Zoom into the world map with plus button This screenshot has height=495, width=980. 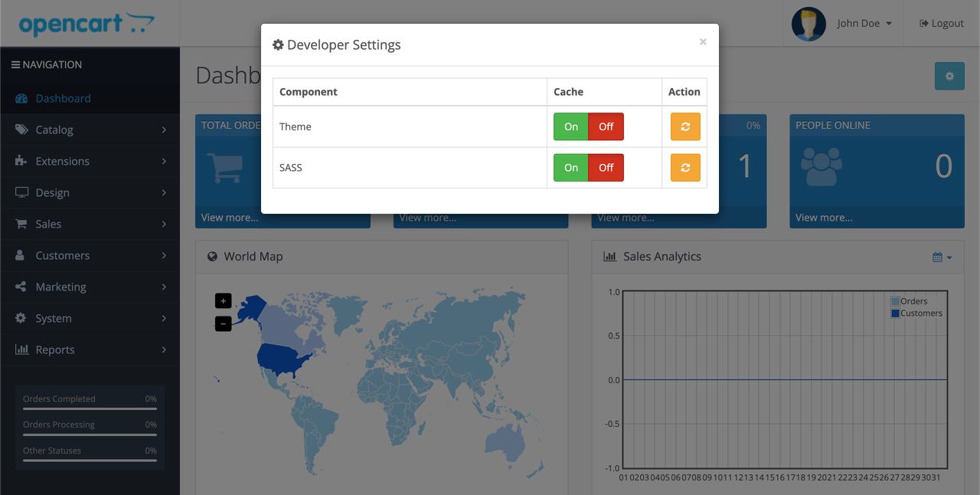(223, 300)
